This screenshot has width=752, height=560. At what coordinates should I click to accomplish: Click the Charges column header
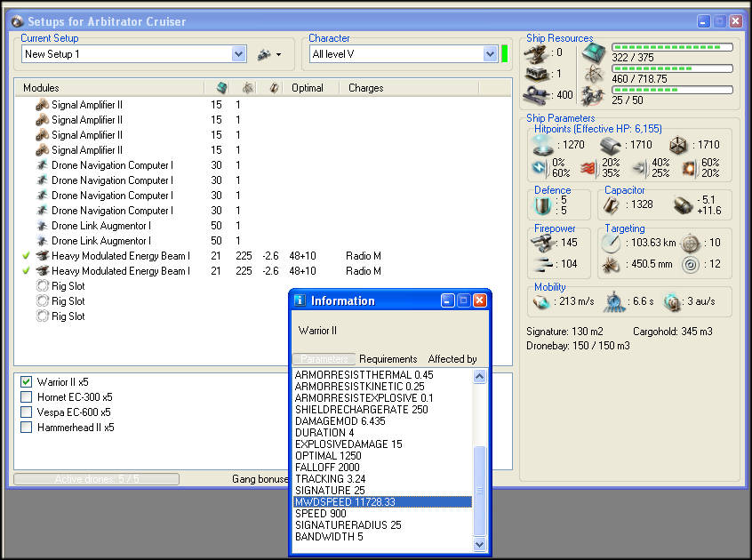coord(409,88)
